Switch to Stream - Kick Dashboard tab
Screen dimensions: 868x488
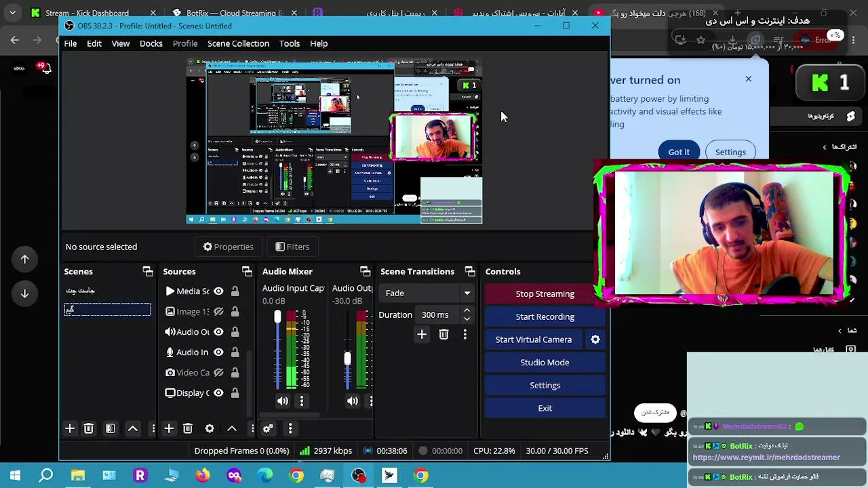(x=87, y=13)
